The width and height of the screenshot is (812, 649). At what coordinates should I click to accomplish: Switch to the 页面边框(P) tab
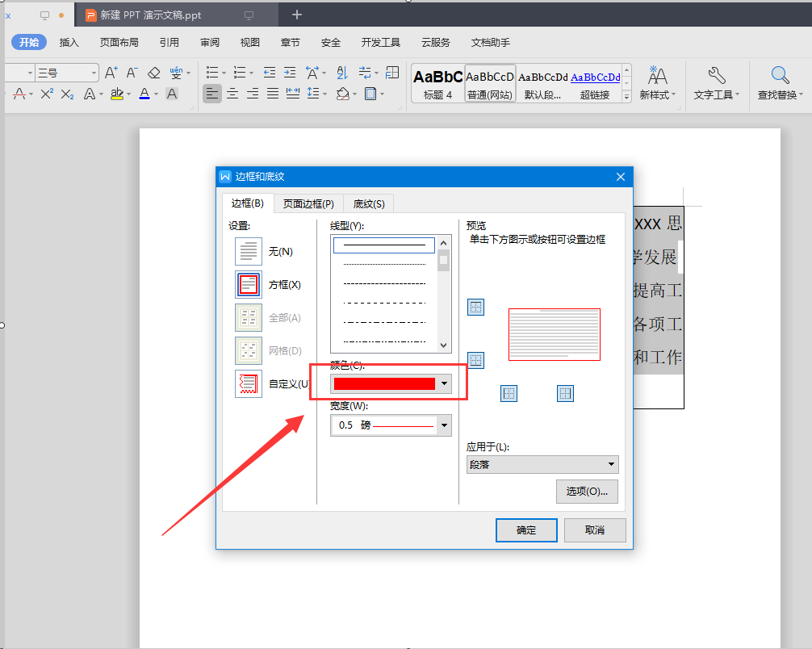click(x=308, y=204)
